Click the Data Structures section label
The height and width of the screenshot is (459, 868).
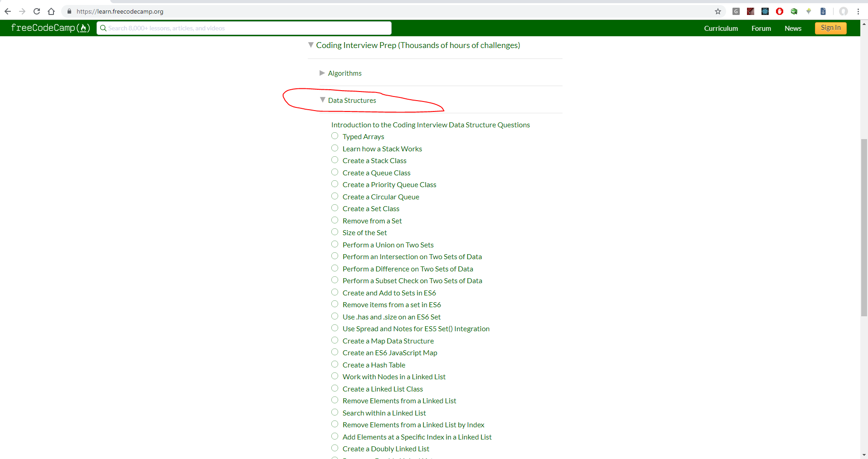tap(352, 100)
